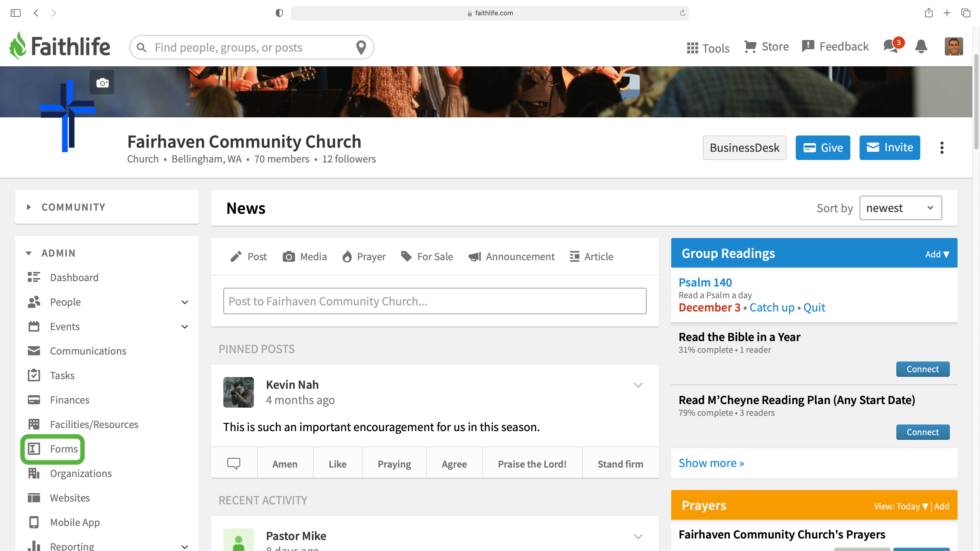Expand the People submenu chevron
The width and height of the screenshot is (980, 551).
coord(185,302)
